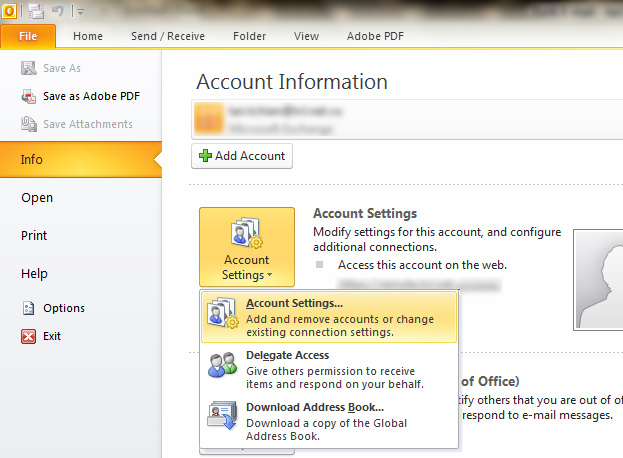The height and width of the screenshot is (458, 623).
Task: Click the green plus Add Account icon
Action: point(205,156)
